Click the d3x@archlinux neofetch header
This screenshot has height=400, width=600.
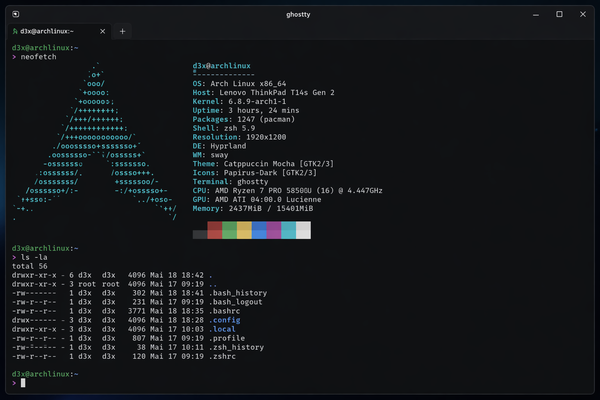point(222,66)
